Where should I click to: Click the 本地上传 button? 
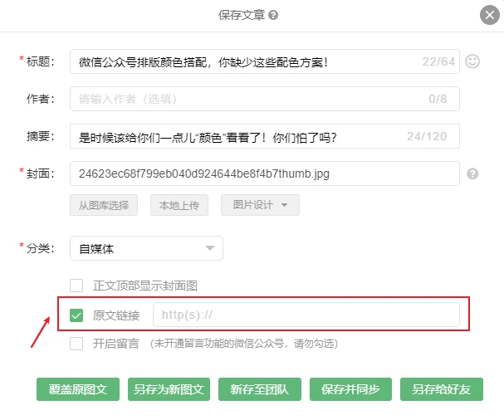[179, 205]
